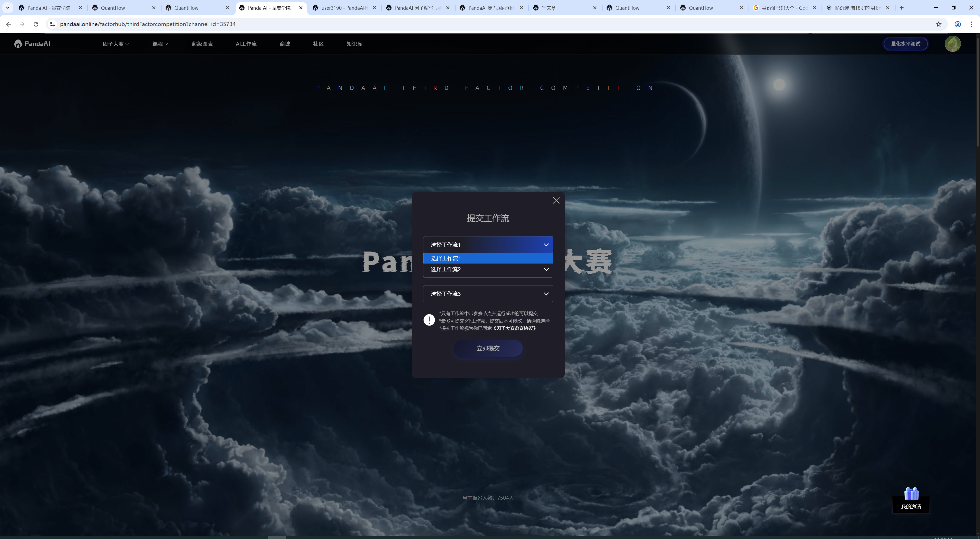This screenshot has height=539, width=980.
Task: Open the 选择工作流2 dropdown
Action: click(x=488, y=270)
